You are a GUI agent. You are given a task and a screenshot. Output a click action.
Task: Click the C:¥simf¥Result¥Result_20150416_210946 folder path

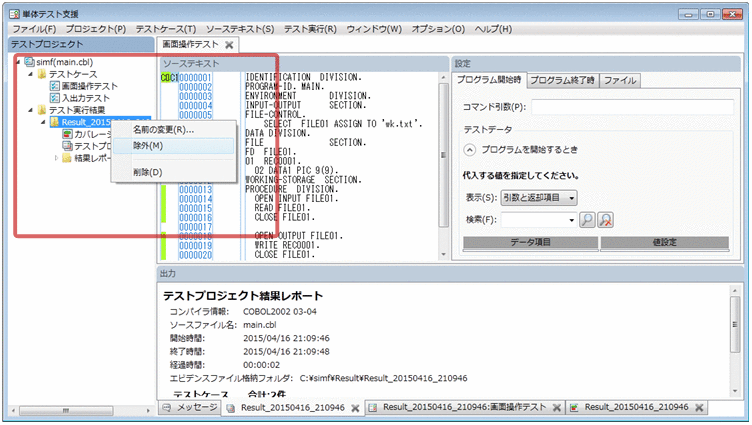tap(384, 378)
